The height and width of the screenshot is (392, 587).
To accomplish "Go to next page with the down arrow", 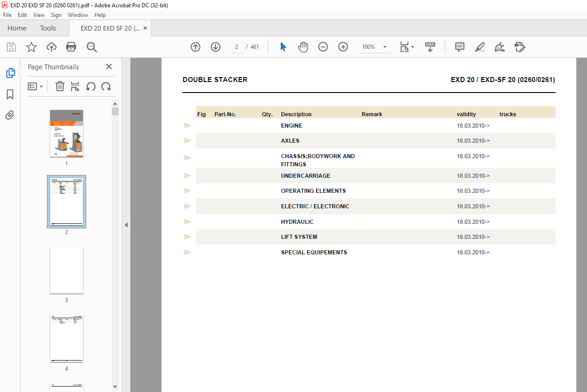I will coord(216,47).
